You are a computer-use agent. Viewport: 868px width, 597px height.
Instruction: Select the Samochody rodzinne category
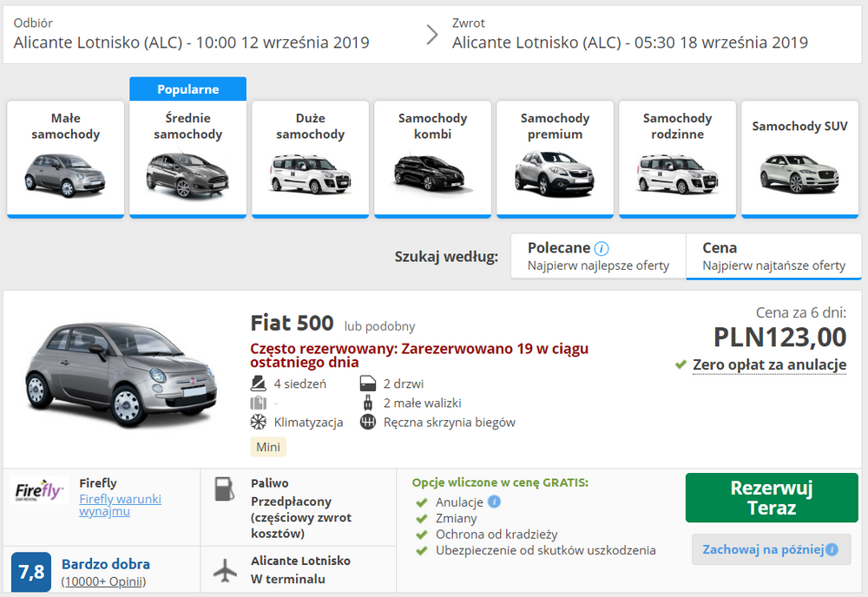click(x=677, y=160)
